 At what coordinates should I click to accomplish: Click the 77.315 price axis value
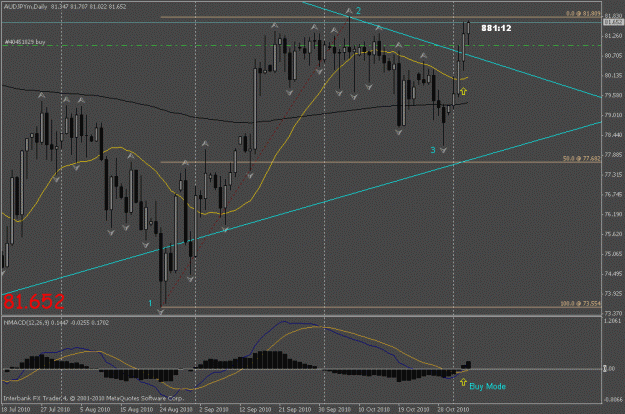click(x=614, y=175)
